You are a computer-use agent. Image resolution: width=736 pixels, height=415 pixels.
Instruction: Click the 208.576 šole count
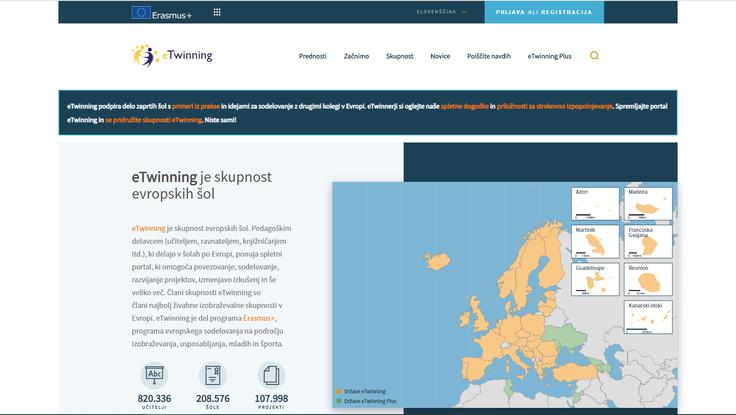click(213, 401)
